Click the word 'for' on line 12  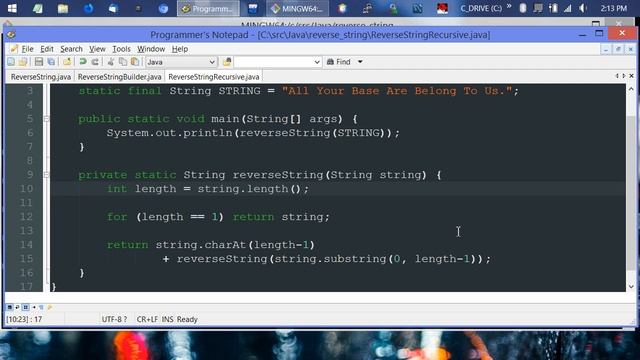point(117,217)
